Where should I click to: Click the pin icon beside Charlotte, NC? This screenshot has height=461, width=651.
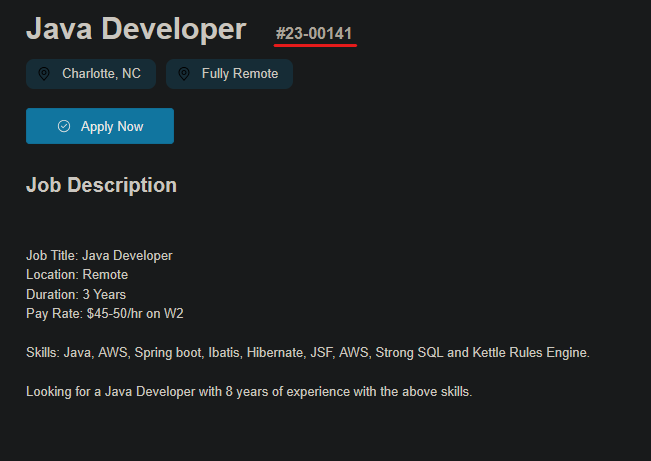point(44,74)
